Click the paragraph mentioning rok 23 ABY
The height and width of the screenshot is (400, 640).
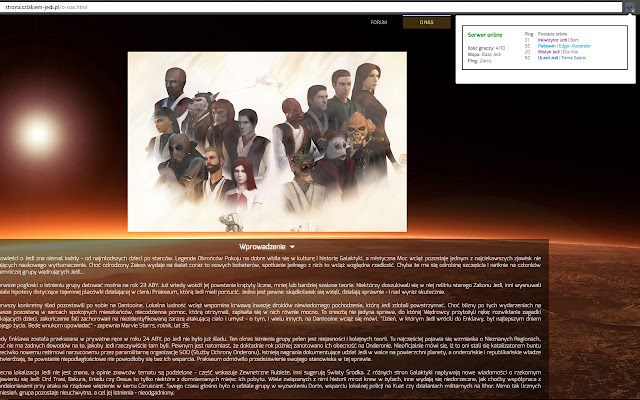(271, 289)
